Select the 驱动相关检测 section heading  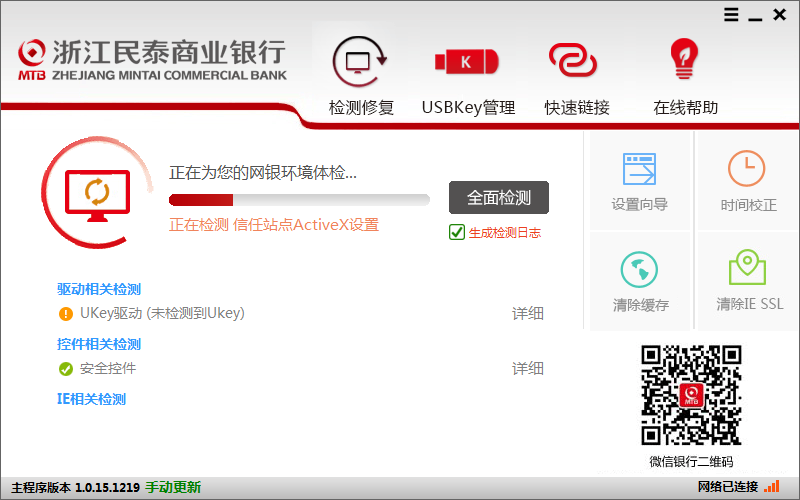[x=99, y=289]
